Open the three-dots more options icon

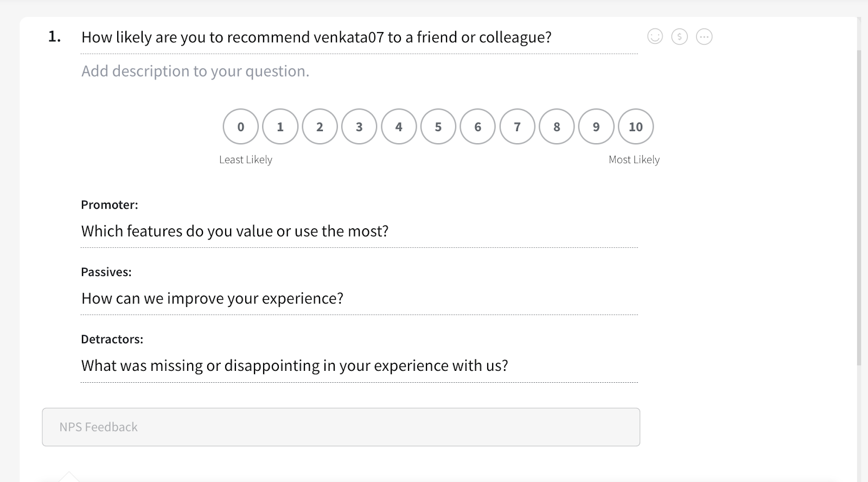(704, 36)
